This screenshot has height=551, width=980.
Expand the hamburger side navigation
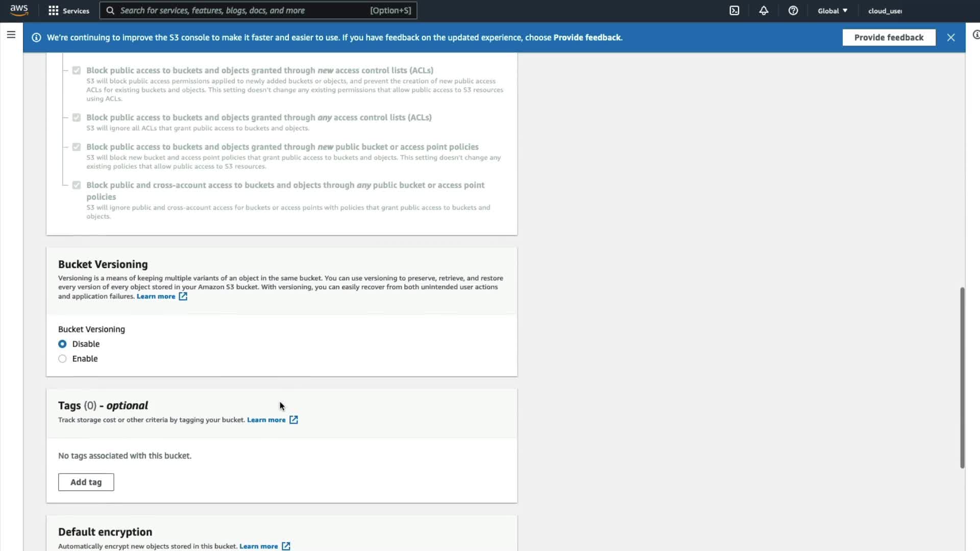pyautogui.click(x=11, y=35)
